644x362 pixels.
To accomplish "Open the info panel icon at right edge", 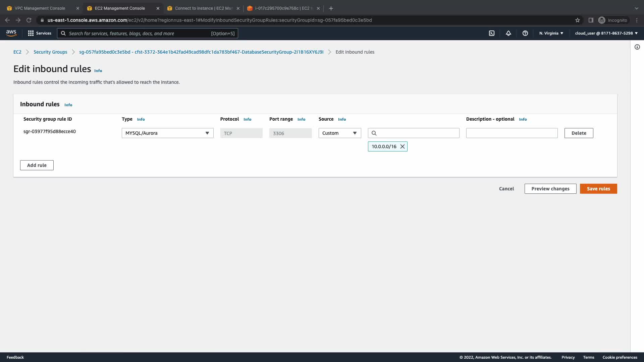I will [637, 47].
